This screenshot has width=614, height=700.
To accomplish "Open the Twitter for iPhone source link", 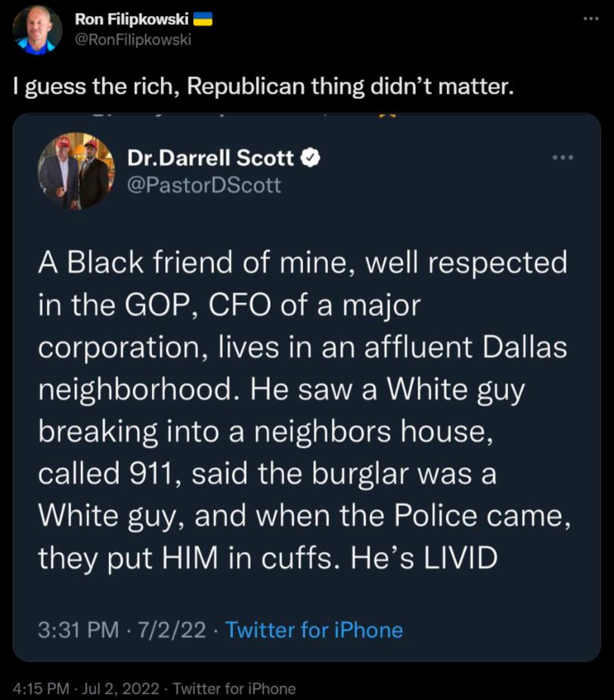I will tap(316, 629).
